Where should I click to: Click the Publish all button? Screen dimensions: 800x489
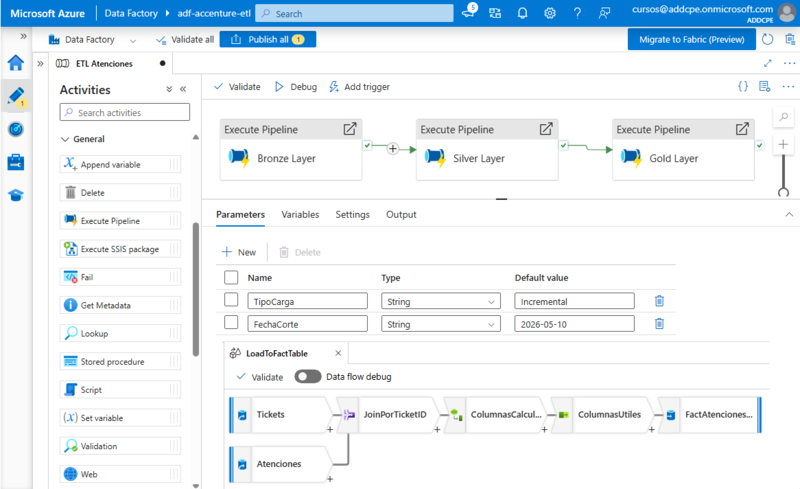coord(267,40)
